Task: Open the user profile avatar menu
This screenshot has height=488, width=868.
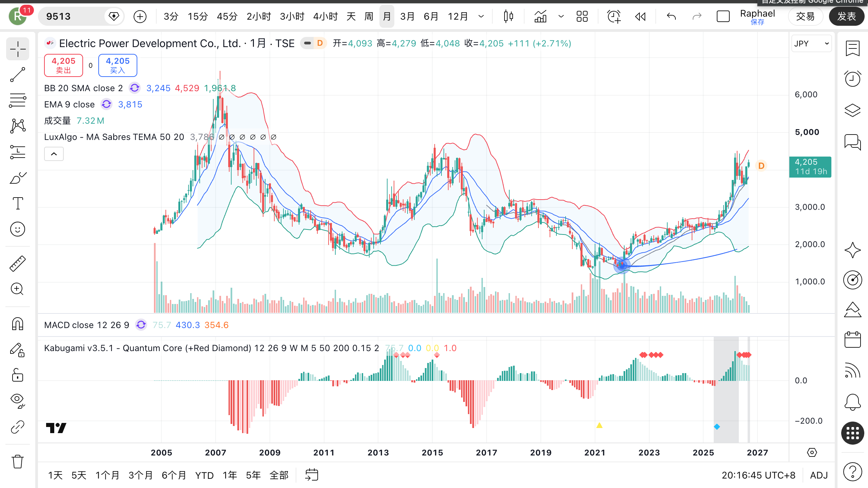Action: click(18, 16)
